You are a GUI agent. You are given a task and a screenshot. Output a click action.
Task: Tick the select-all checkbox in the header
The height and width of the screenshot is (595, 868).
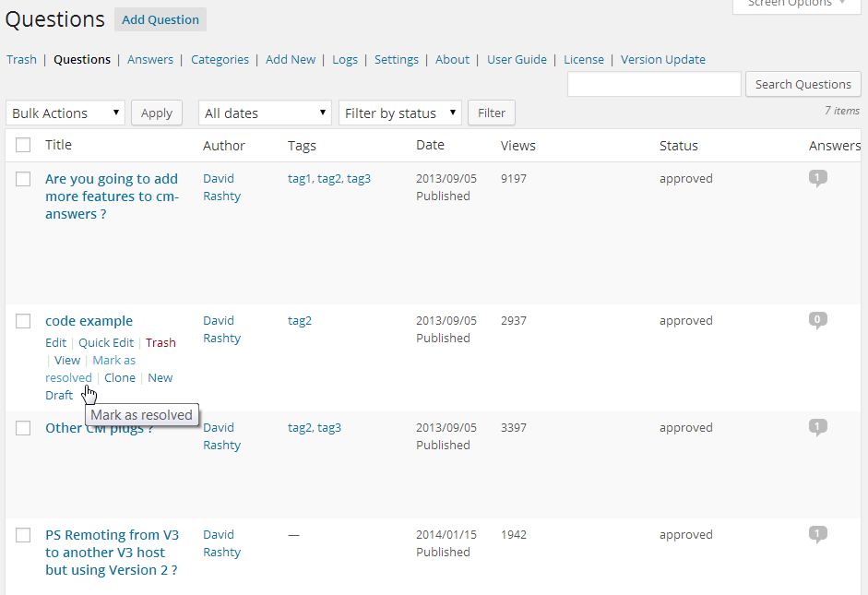pyautogui.click(x=23, y=145)
